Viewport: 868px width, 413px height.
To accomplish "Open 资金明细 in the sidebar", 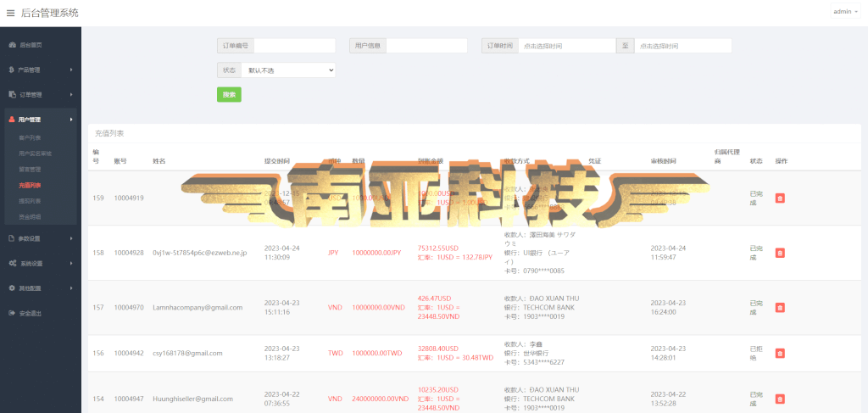I will (x=30, y=217).
